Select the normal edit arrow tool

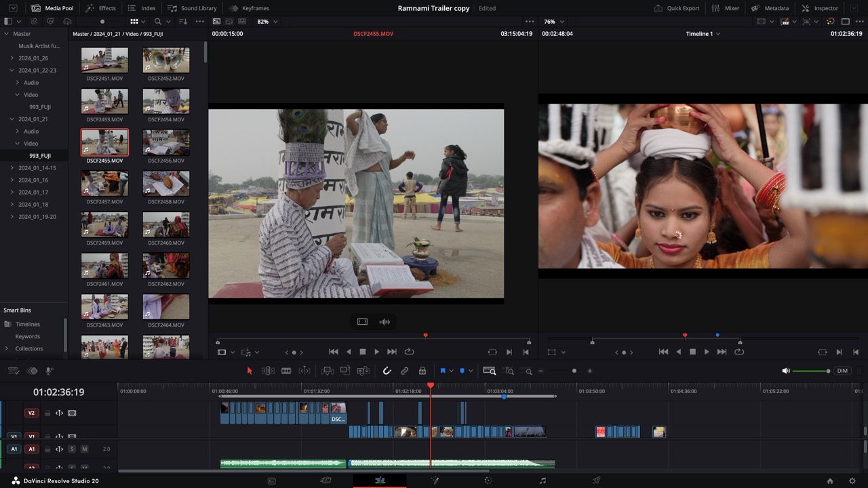point(249,371)
